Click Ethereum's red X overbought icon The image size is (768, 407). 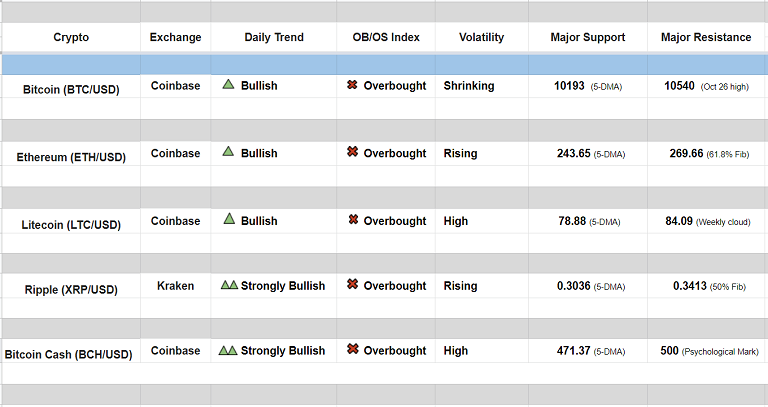tap(352, 152)
